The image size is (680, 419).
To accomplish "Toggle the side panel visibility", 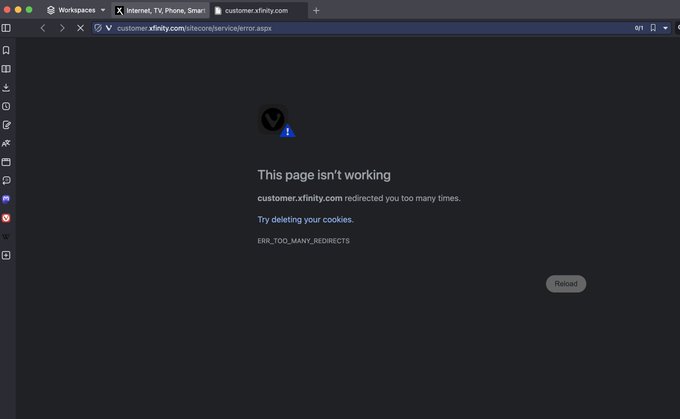I will click(6, 28).
